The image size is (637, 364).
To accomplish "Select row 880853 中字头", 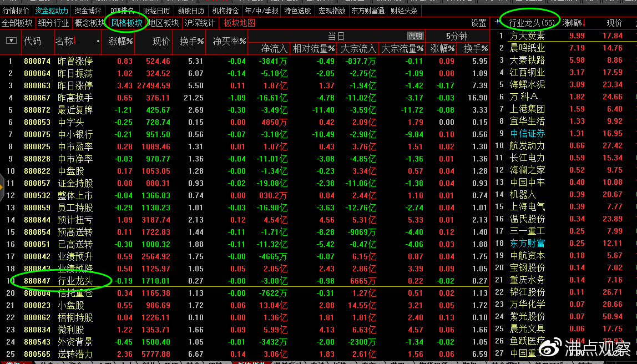I will point(245,122).
